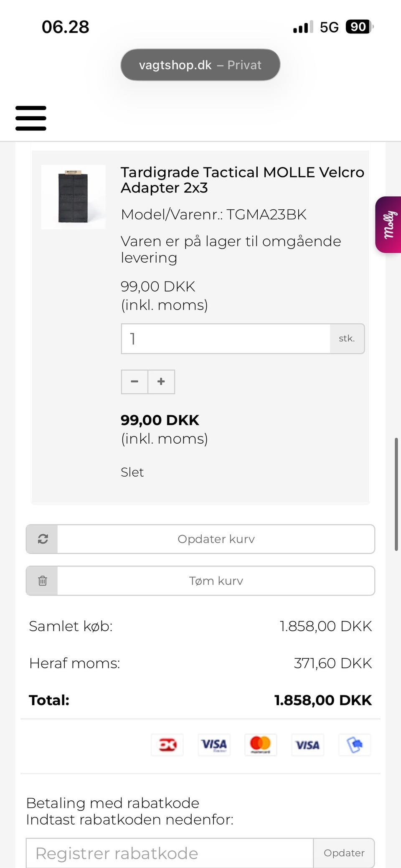
Task: Focus the Registrer rabatkode field
Action: coord(170,853)
